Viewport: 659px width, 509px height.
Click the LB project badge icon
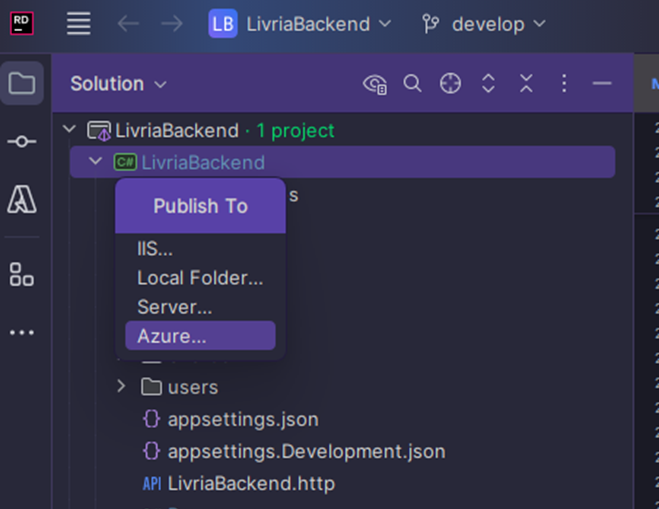click(223, 24)
